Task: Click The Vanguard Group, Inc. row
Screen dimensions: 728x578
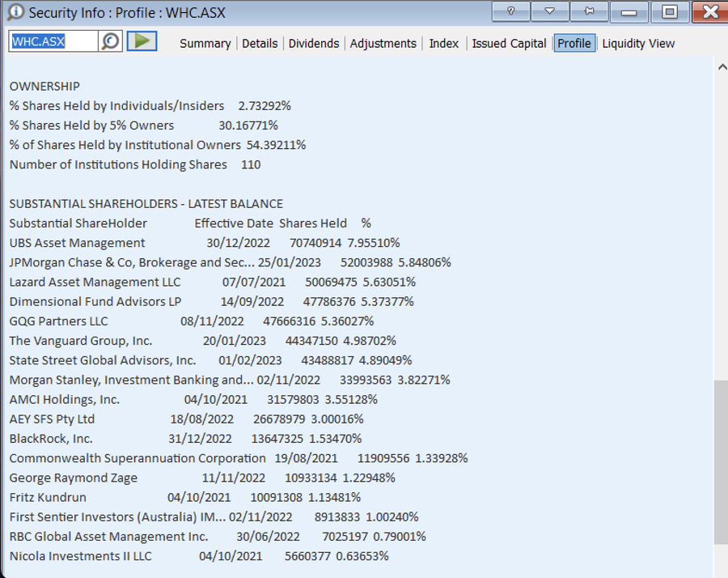Action: (x=203, y=341)
